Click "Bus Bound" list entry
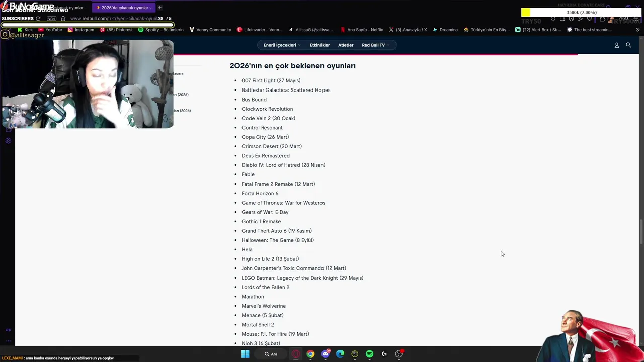644x362 pixels. pos(254,100)
